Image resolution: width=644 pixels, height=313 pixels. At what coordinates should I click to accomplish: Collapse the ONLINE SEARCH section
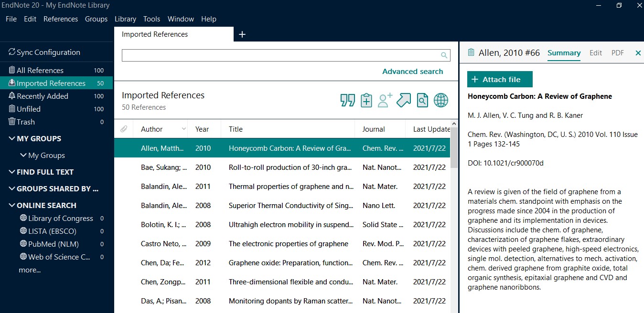coord(12,205)
